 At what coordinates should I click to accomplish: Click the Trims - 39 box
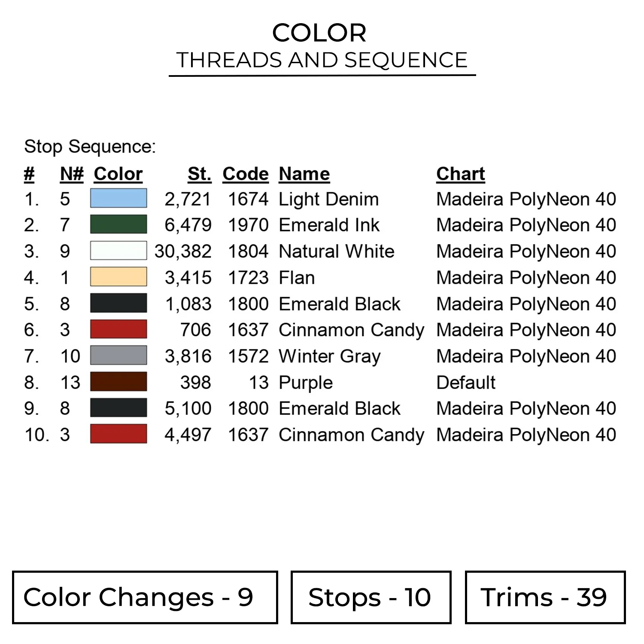coord(545,597)
